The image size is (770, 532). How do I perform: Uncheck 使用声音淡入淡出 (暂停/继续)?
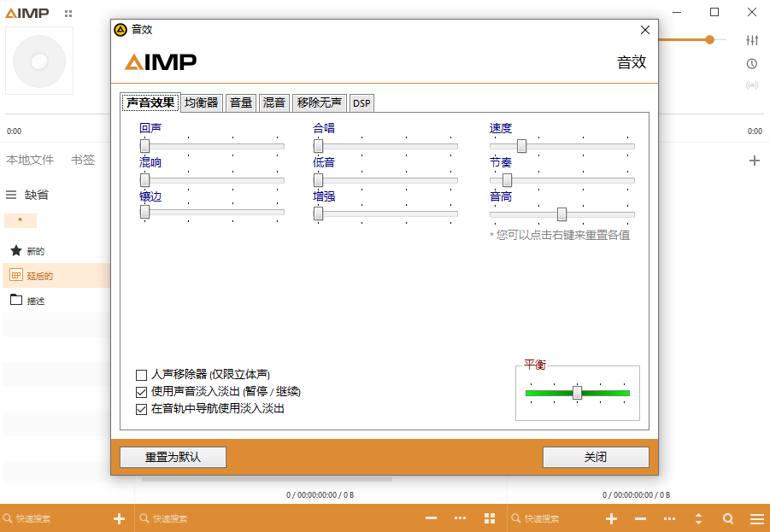coord(141,392)
